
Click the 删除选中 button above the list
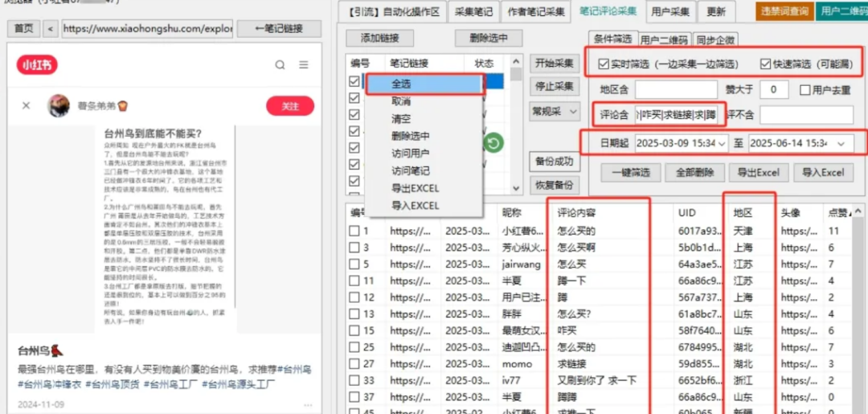[489, 39]
